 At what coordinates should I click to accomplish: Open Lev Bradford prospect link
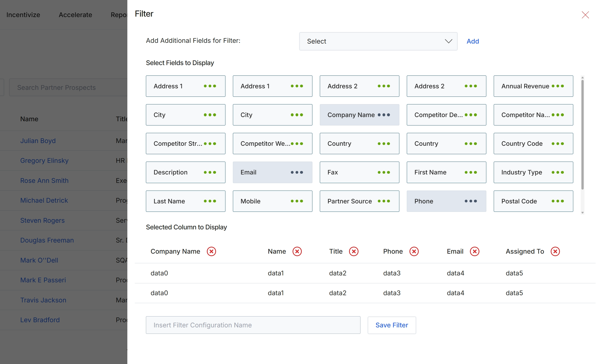40,320
